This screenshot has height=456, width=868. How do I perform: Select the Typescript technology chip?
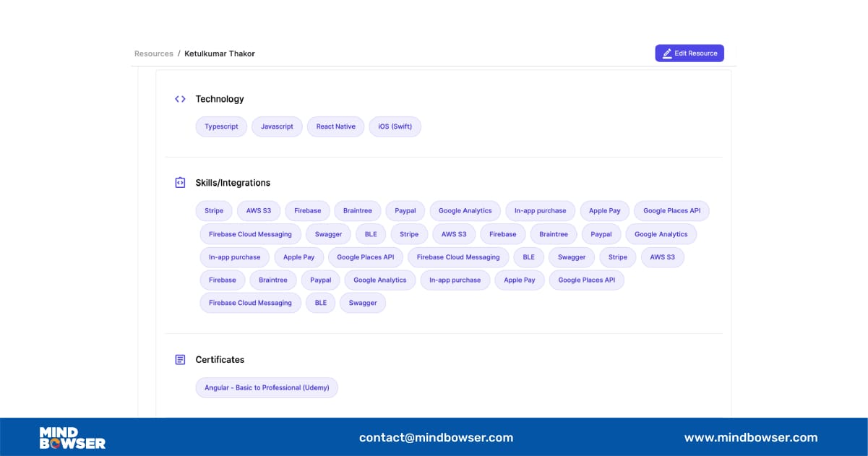tap(221, 126)
